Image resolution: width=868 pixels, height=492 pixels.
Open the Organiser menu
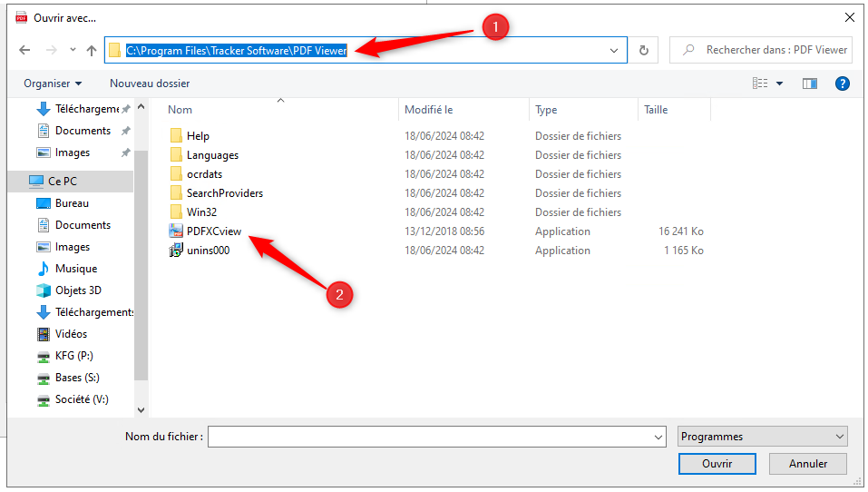(53, 84)
